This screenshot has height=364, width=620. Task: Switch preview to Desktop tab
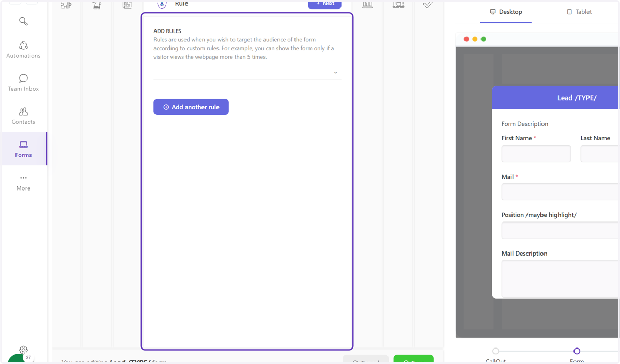[x=506, y=12]
